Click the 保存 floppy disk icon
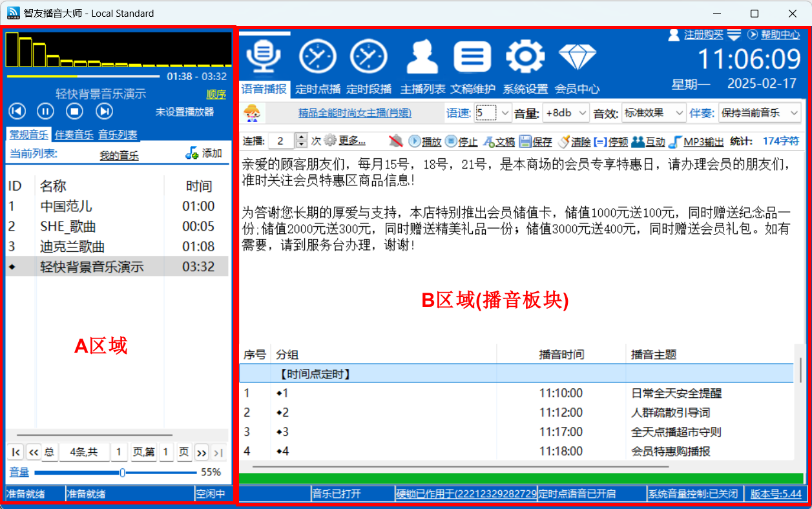 coord(525,141)
